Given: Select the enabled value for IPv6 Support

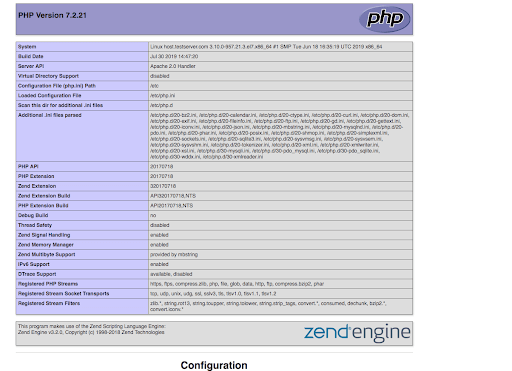Looking at the screenshot, I should point(159,264).
